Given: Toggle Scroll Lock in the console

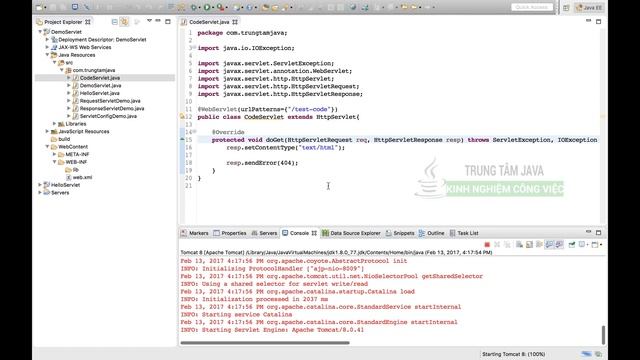Looking at the screenshot, I should [x=529, y=244].
